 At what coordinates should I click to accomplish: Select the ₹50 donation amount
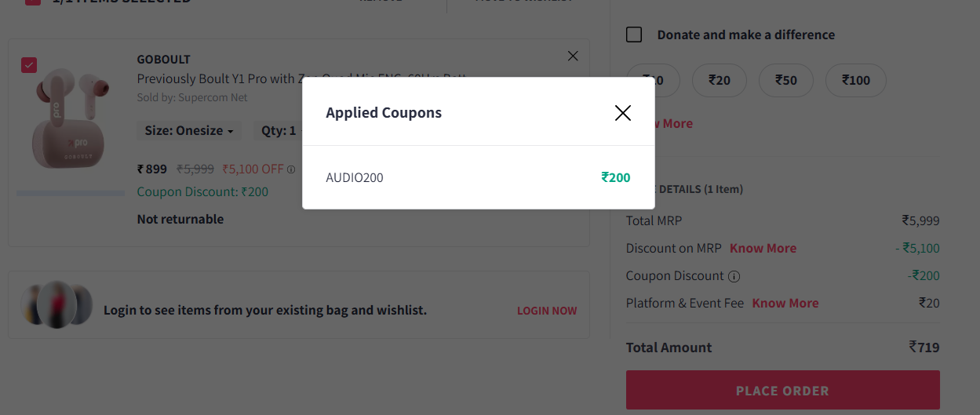pyautogui.click(x=785, y=80)
